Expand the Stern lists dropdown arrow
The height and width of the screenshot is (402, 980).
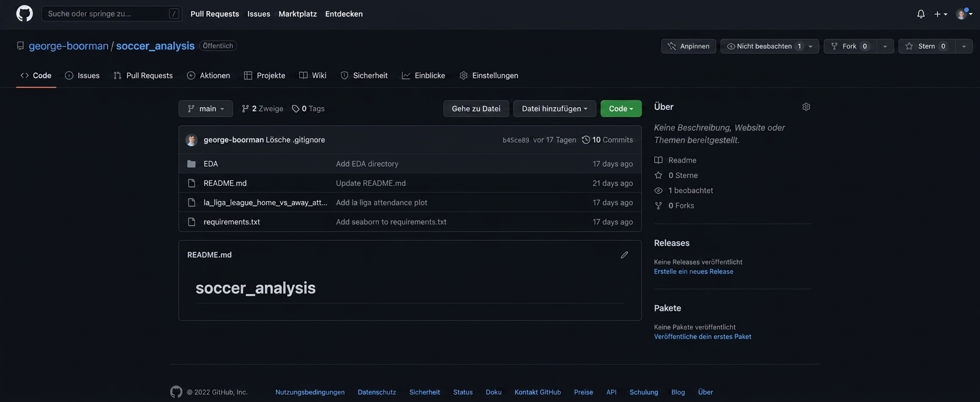tap(964, 46)
